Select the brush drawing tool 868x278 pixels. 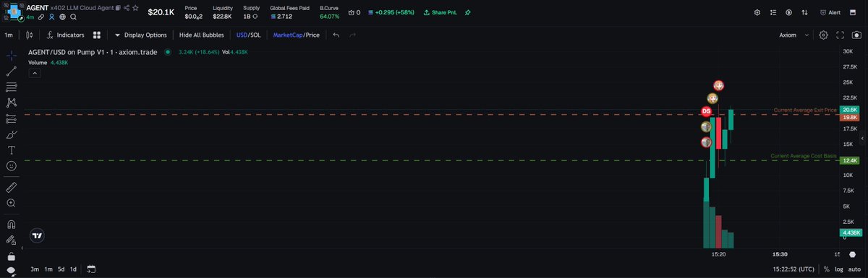coord(12,134)
